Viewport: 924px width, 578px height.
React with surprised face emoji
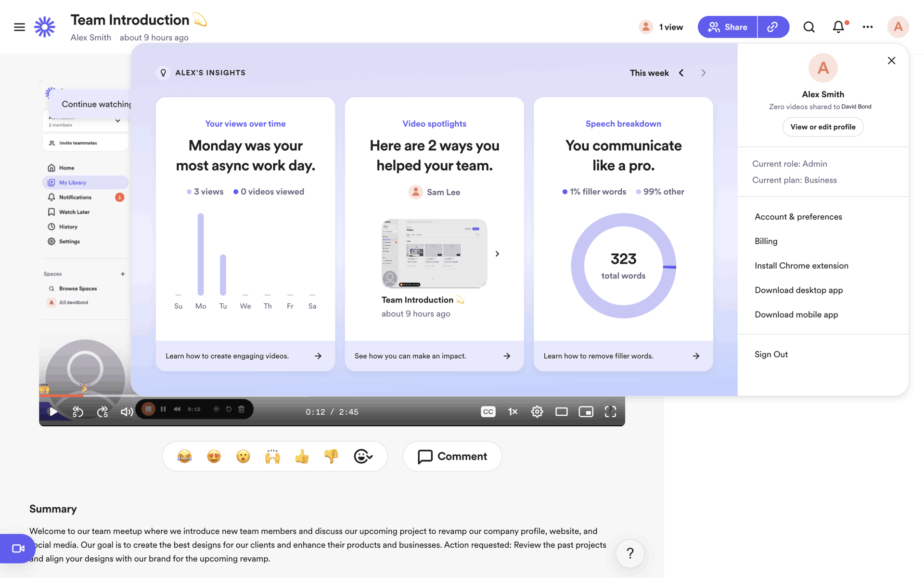click(243, 456)
